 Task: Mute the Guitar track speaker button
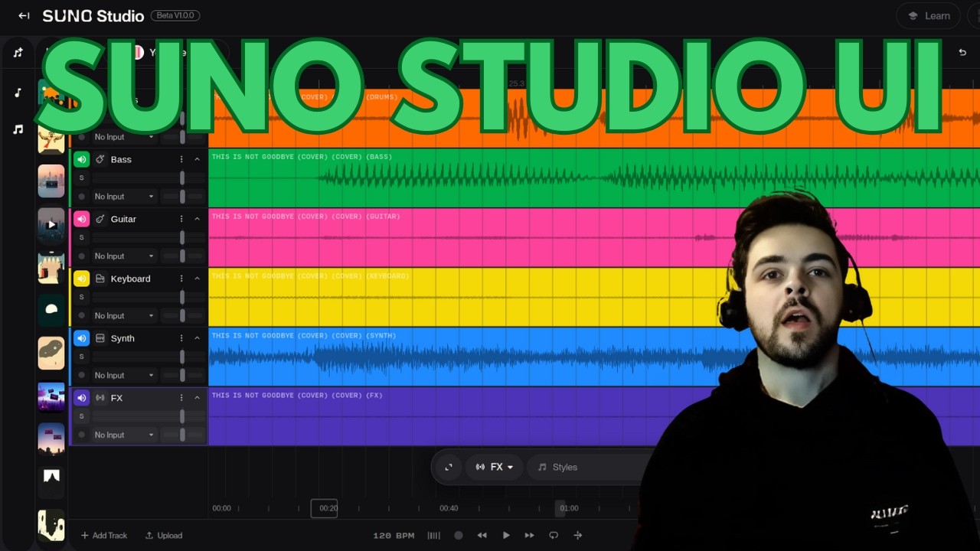(x=82, y=219)
